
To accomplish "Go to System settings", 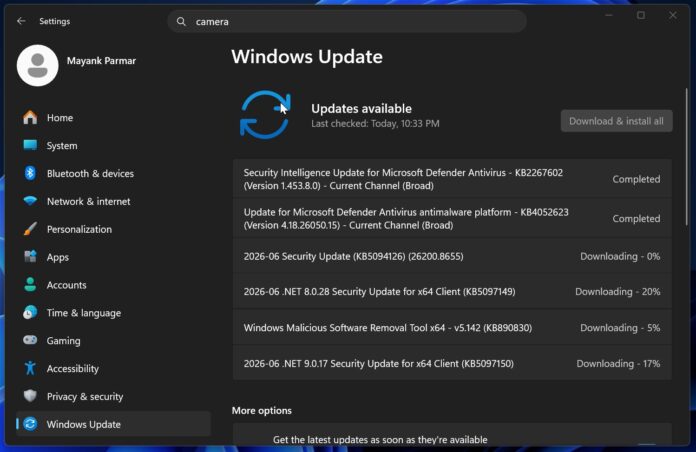I will [x=113, y=146].
